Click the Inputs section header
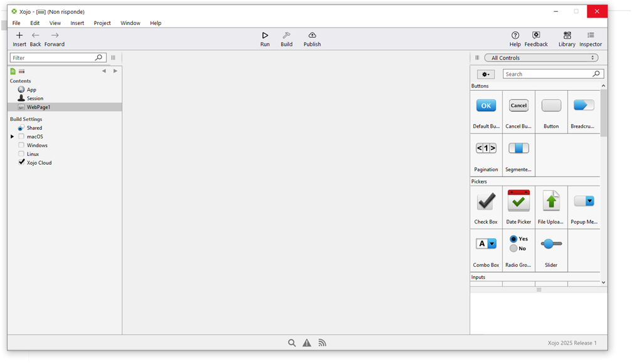The height and width of the screenshot is (364, 632). tap(478, 277)
